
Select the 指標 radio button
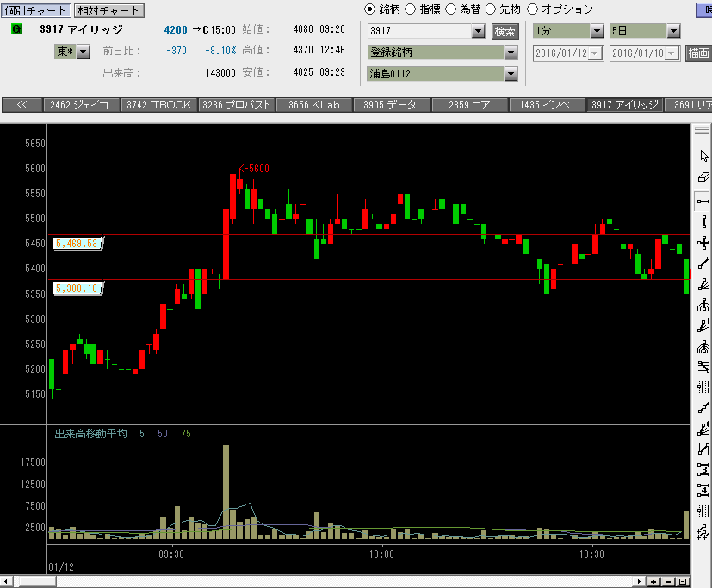(x=410, y=9)
